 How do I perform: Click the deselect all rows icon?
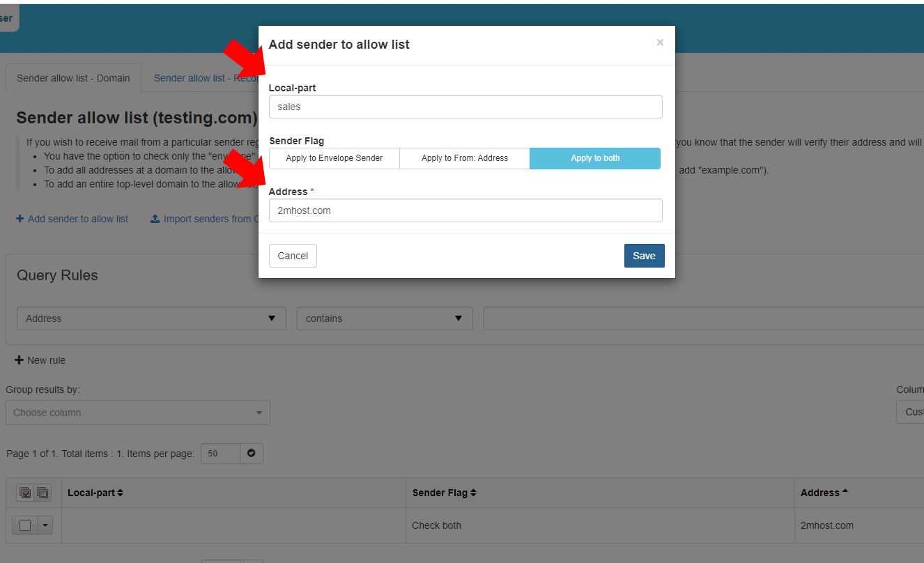pyautogui.click(x=43, y=493)
